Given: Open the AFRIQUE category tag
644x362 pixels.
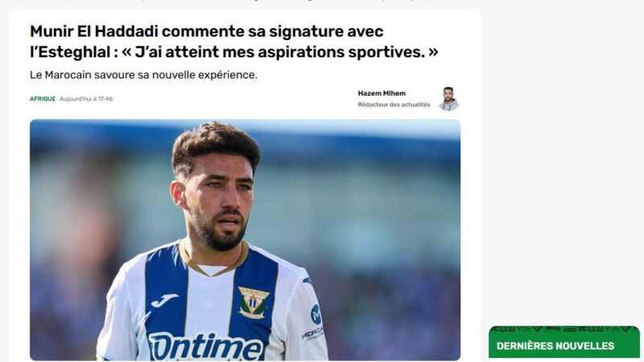Looking at the screenshot, I should pyautogui.click(x=43, y=99).
